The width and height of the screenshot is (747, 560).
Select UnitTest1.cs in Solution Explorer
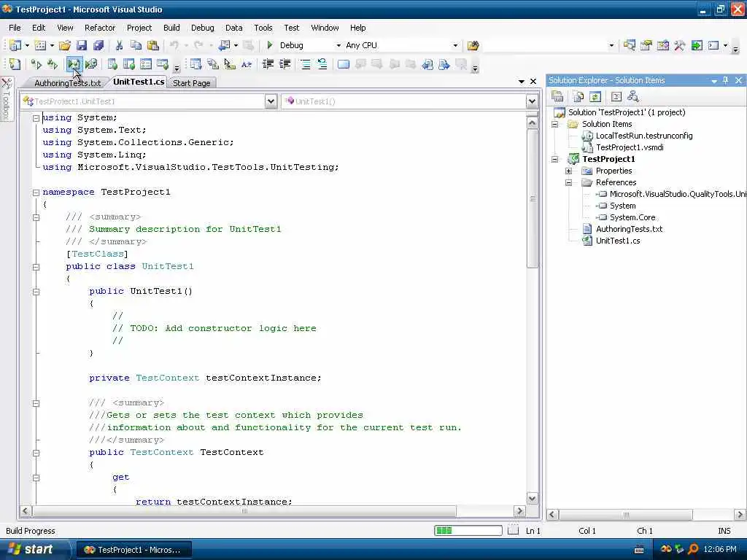point(618,241)
